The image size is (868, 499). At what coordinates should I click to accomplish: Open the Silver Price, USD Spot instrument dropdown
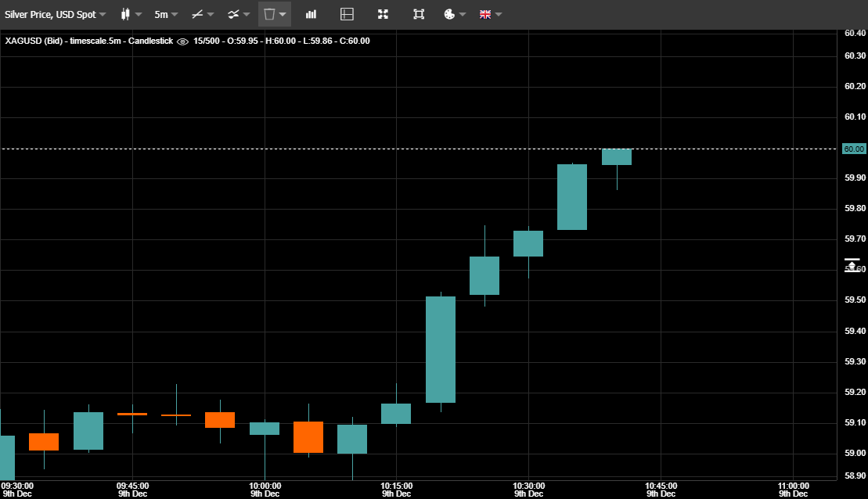coord(55,14)
